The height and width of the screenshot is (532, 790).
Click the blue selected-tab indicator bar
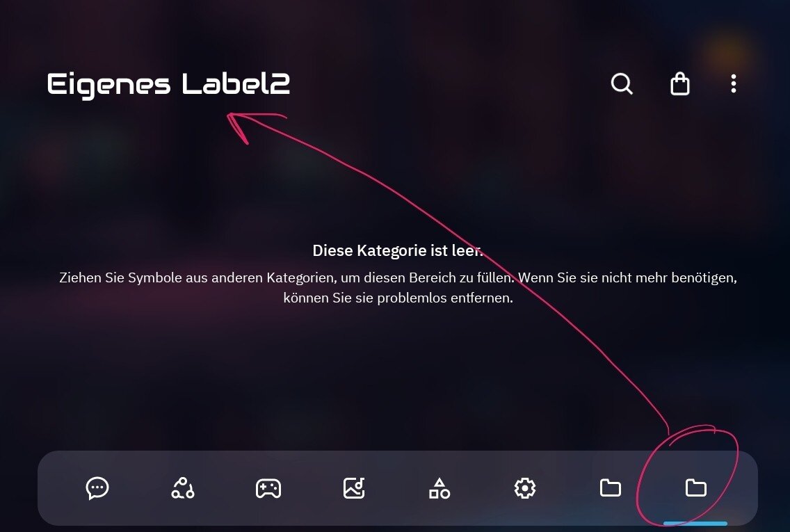coord(695,524)
